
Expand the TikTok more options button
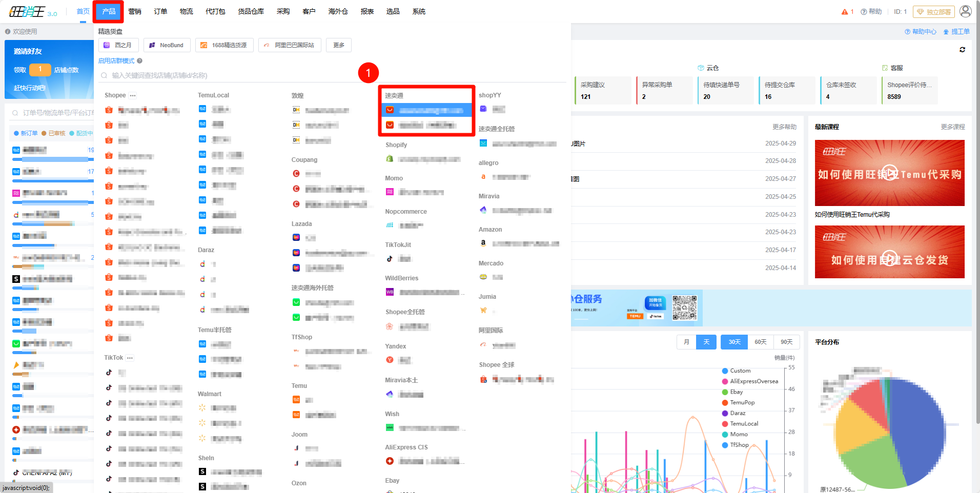coord(130,358)
